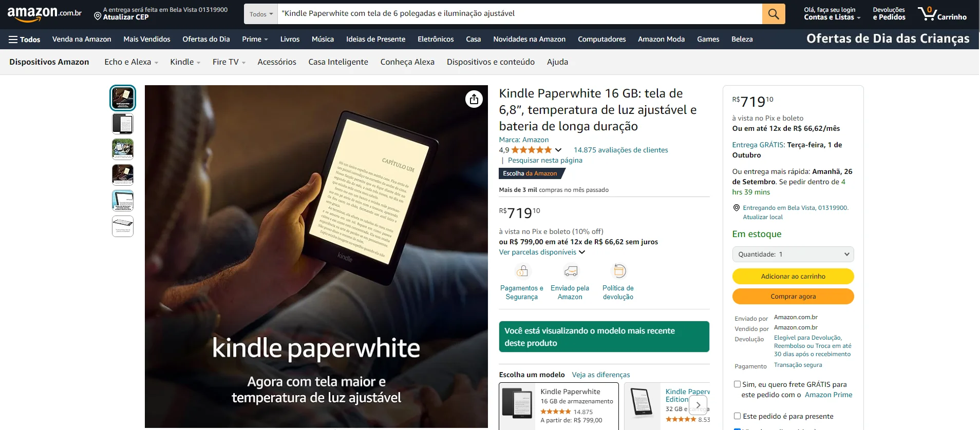The image size is (980, 430).
Task: Click the Atualizar CEP location pin
Action: coord(98,16)
